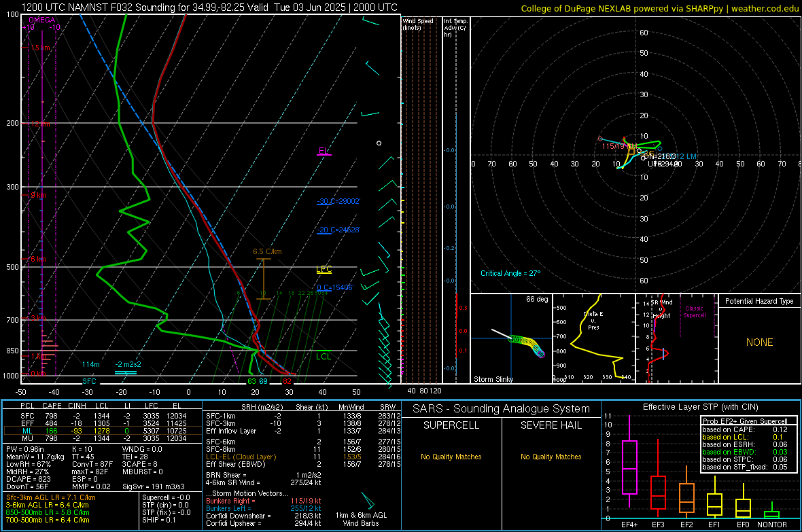The image size is (802, 532).
Task: Click the 'EFF' parcel row label
Action: click(27, 423)
